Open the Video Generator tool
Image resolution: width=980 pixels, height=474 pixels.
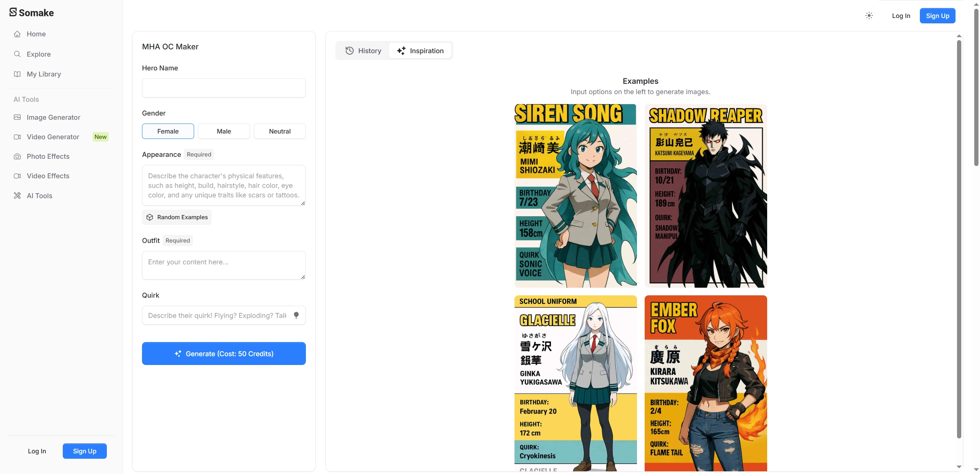(52, 137)
